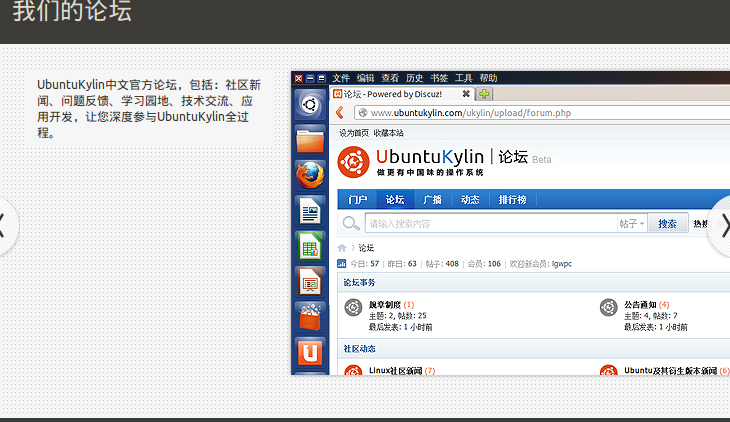Open the 书签 menu
The height and width of the screenshot is (422, 730).
439,78
